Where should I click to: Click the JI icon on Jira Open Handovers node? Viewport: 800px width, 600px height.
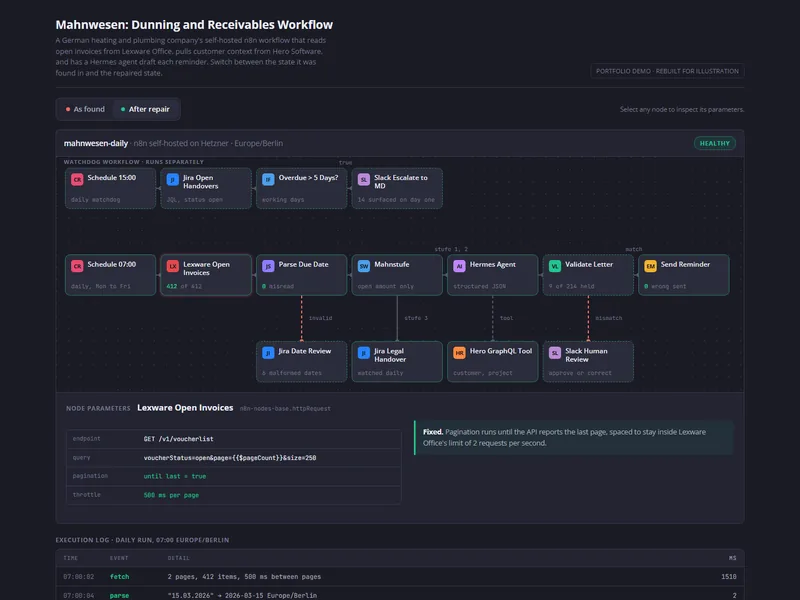click(172, 179)
